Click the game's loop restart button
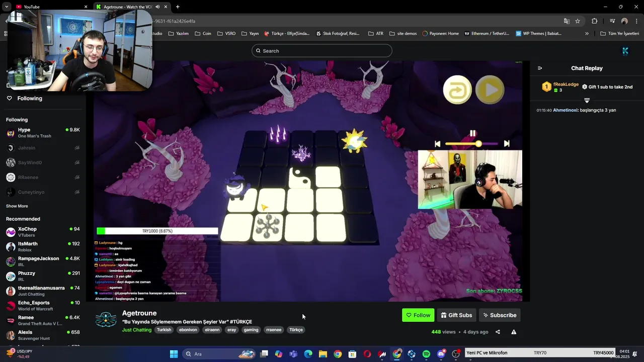This screenshot has width=644, height=362. pos(457,90)
